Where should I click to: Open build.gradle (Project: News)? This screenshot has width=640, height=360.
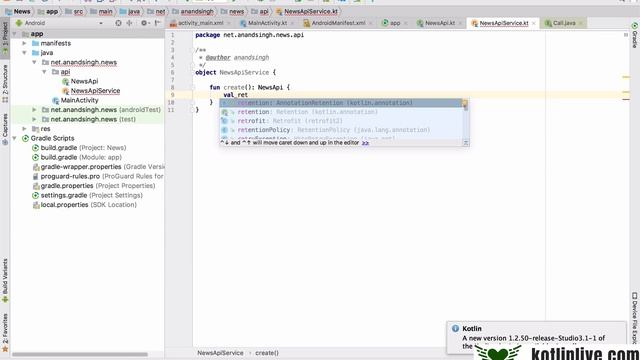(83, 148)
